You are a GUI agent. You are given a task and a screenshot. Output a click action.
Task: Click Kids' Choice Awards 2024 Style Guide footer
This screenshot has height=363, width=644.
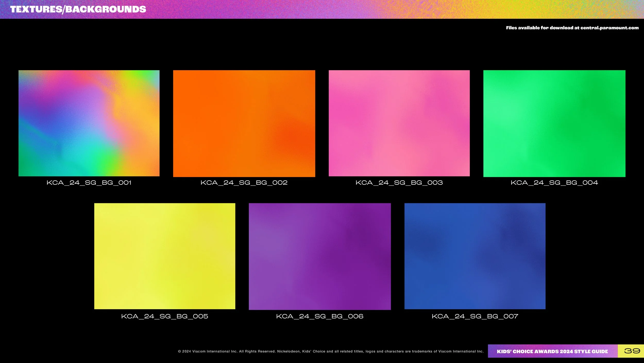click(552, 351)
